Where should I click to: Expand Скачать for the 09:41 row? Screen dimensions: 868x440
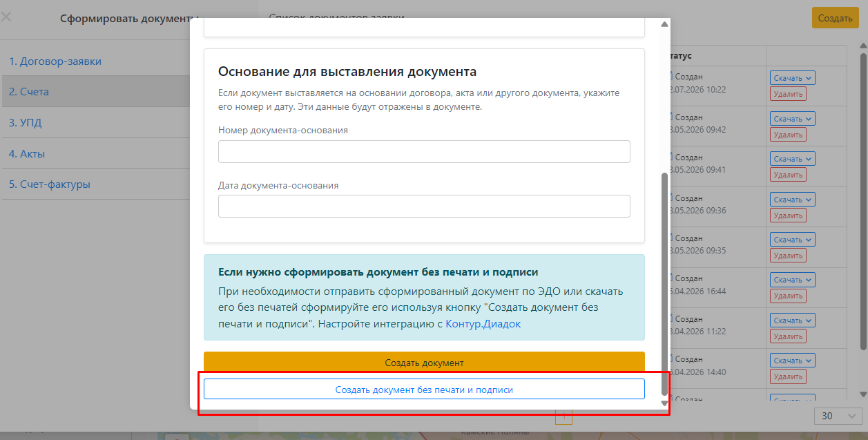pos(793,159)
